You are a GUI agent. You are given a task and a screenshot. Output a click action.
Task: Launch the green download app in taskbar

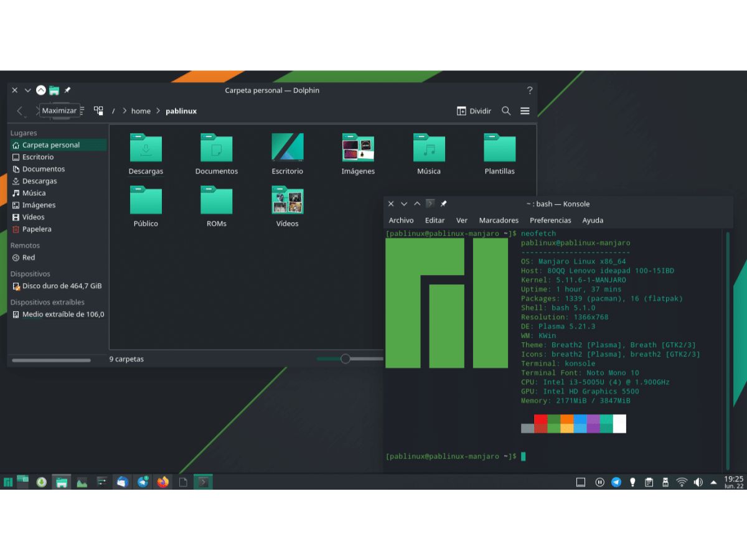pos(41,482)
